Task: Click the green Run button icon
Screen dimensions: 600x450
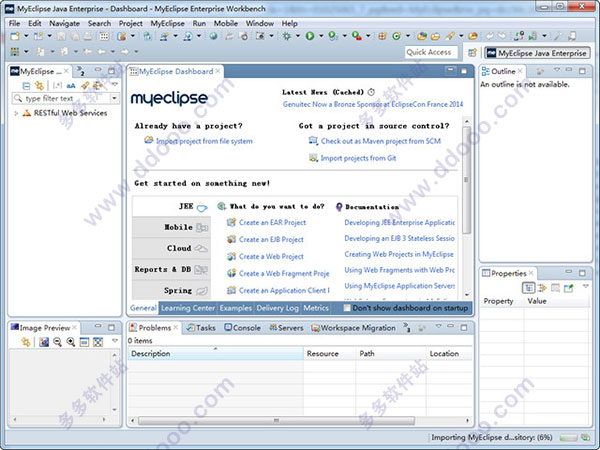Action: click(x=310, y=36)
